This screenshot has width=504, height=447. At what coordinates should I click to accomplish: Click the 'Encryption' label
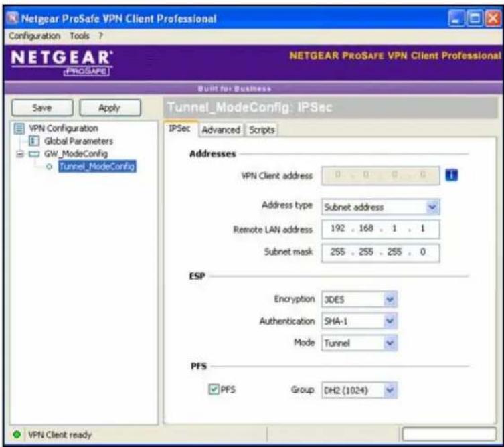[x=295, y=299]
